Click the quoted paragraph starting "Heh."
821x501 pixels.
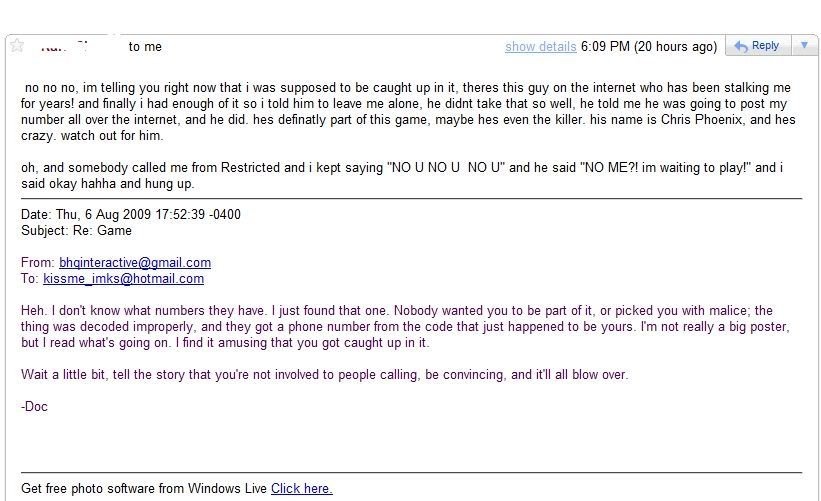[x=400, y=327]
